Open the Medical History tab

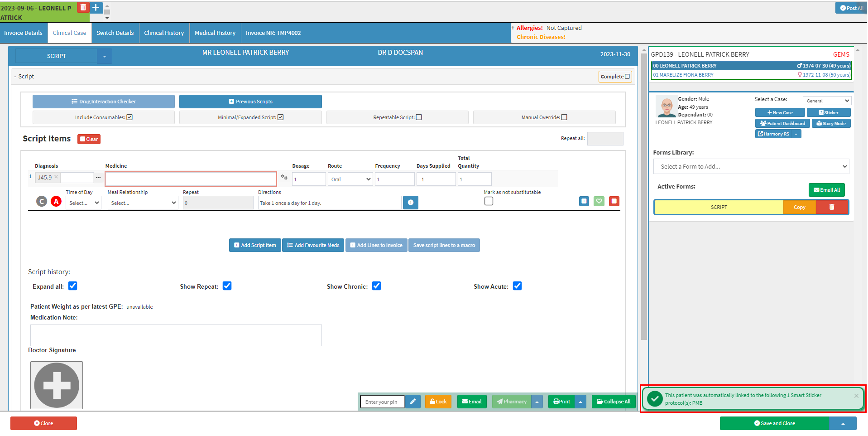click(x=215, y=33)
